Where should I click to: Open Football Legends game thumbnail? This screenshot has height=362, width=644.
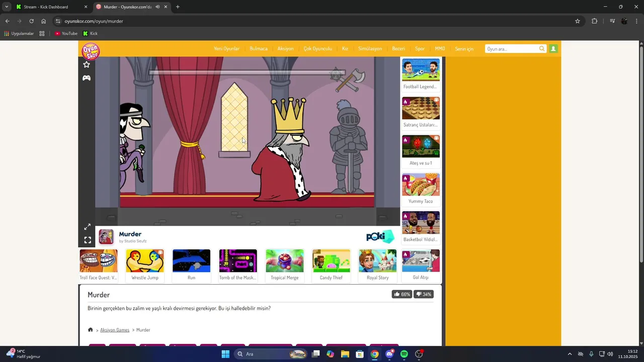[421, 74]
